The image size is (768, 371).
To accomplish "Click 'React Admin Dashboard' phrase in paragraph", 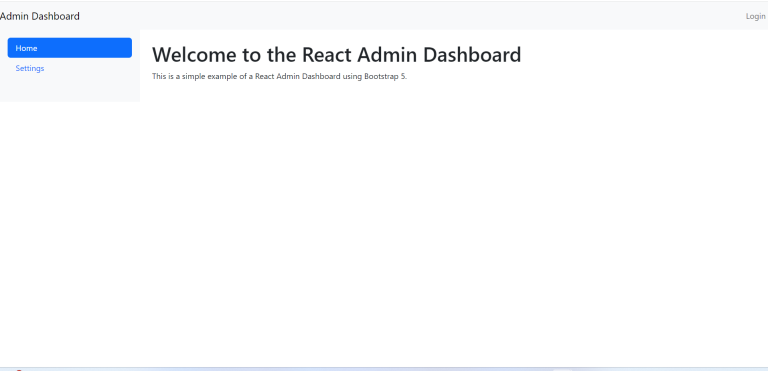I will (298, 76).
